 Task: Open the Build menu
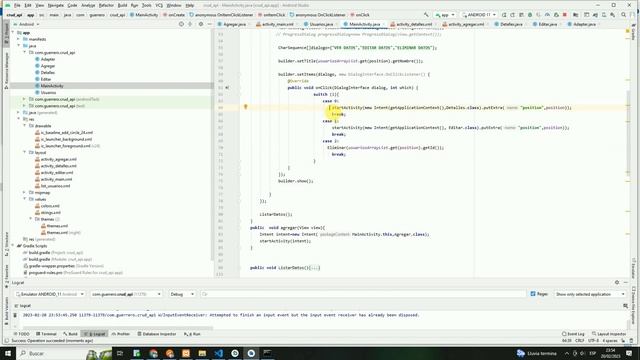pos(122,5)
